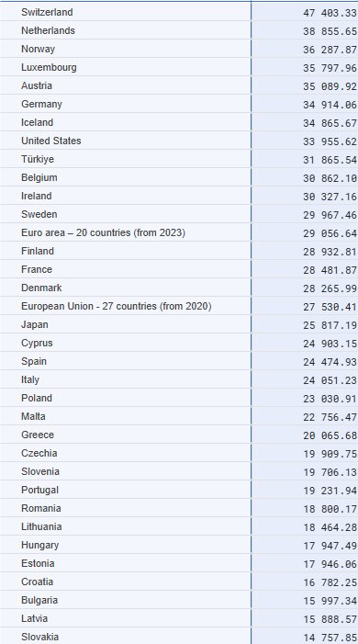Select the Türkiye value 31 865.54
358x644 pixels.
[330, 160]
